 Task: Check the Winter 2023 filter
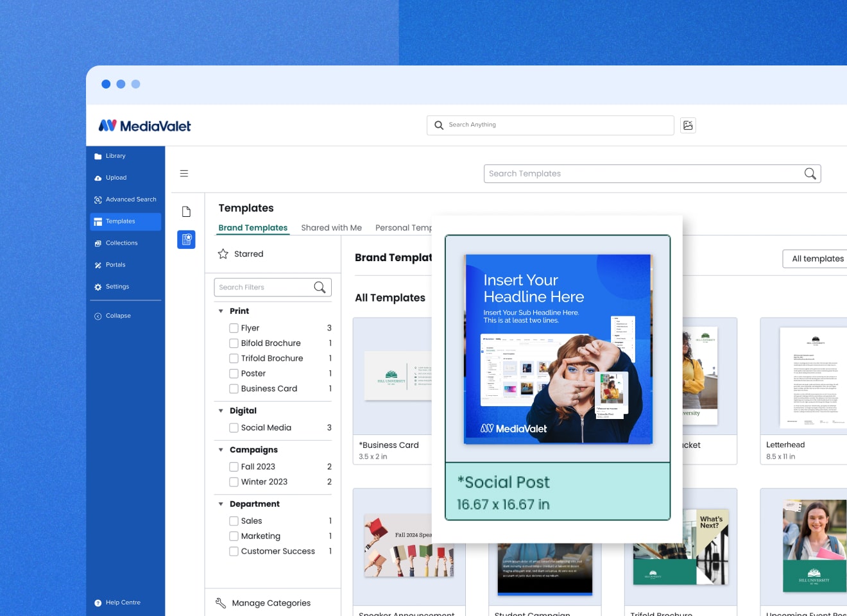234,482
